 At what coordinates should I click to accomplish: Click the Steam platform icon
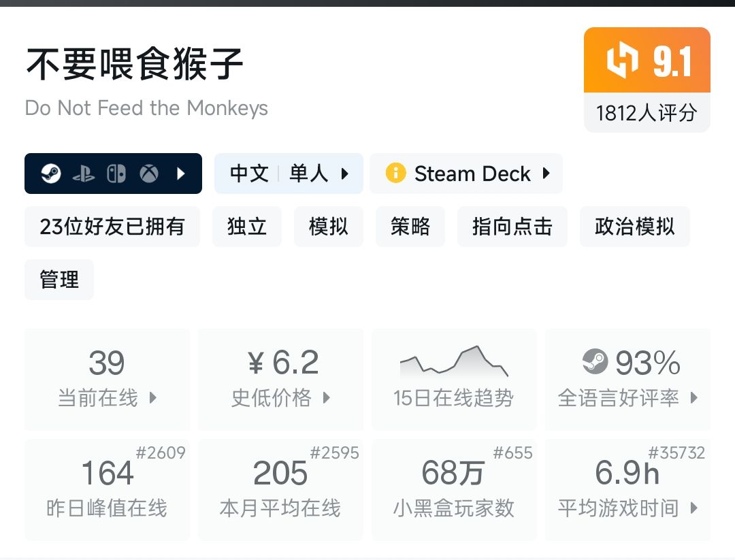click(50, 174)
